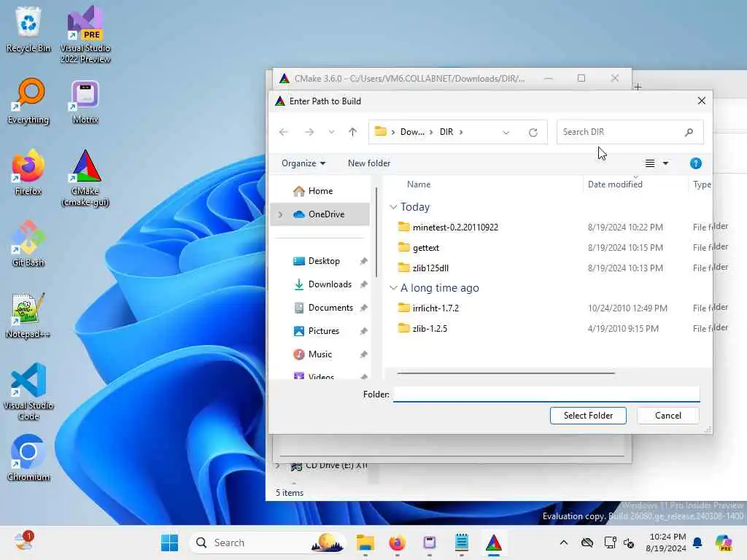
Task: Open the notification bell in system tray
Action: tap(697, 542)
